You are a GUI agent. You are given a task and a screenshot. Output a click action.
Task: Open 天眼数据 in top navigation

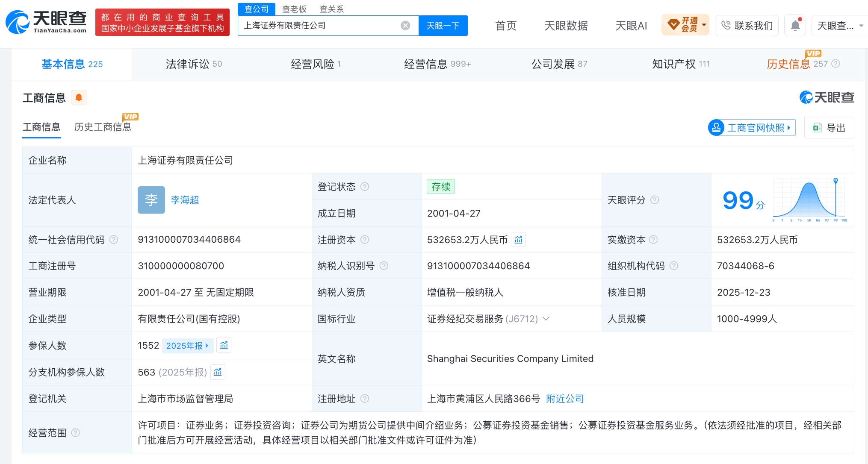(566, 26)
